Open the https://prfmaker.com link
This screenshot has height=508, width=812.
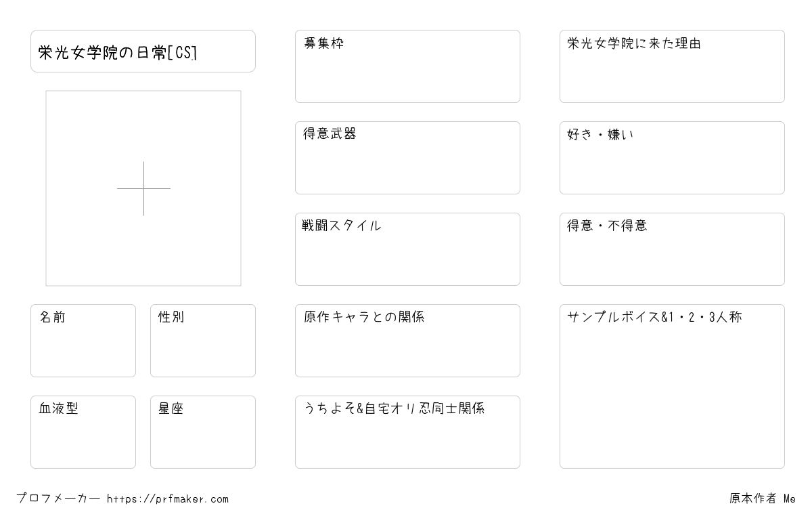(168, 499)
